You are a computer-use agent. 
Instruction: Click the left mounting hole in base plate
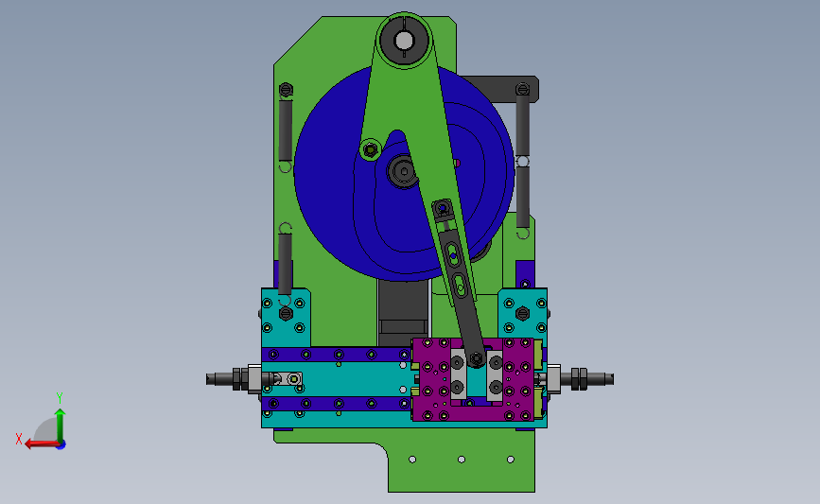click(412, 460)
